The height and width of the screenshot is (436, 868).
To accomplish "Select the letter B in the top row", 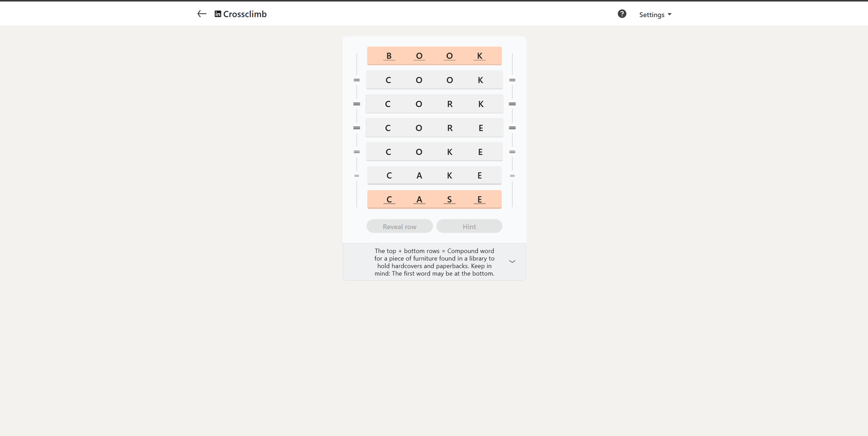I will 389,56.
